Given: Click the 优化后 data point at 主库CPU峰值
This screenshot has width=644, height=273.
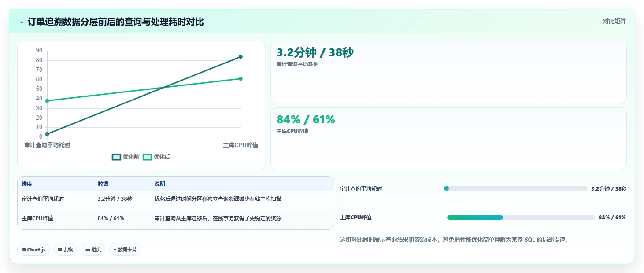Looking at the screenshot, I should 241,78.
